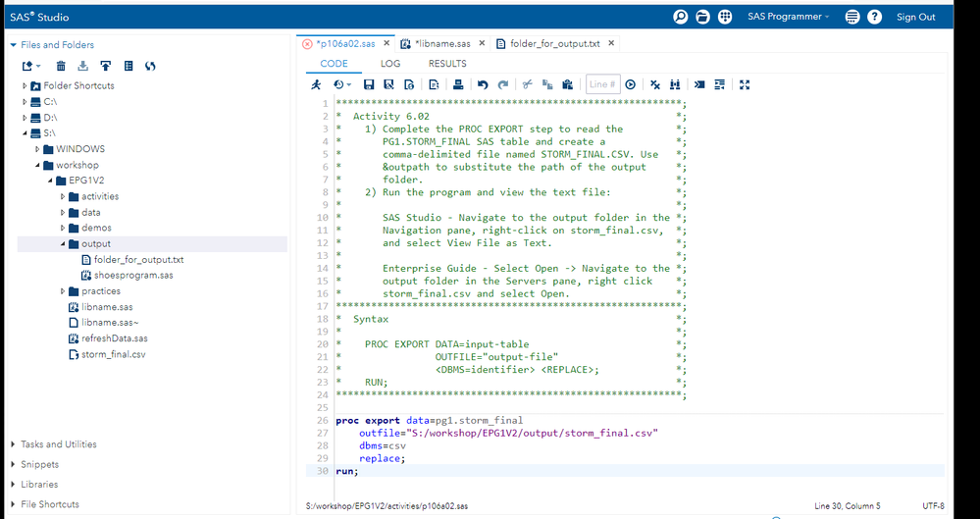Select storm_final.csv file in the tree
The image size is (980, 519).
pyautogui.click(x=113, y=354)
